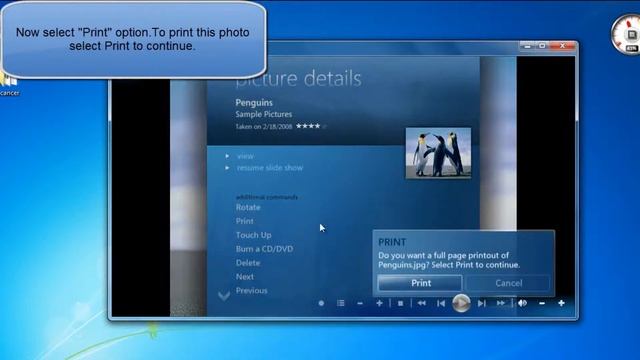Click channel up plus icon

point(379,303)
